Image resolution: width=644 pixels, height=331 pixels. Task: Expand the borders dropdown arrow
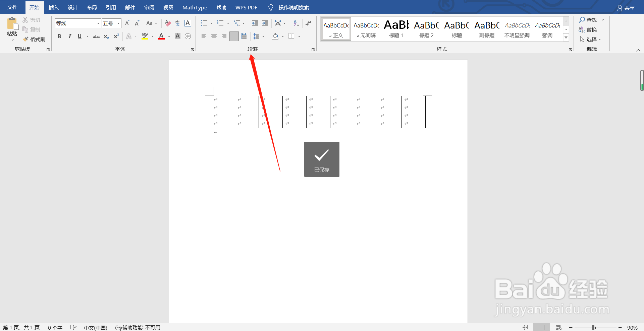(299, 36)
